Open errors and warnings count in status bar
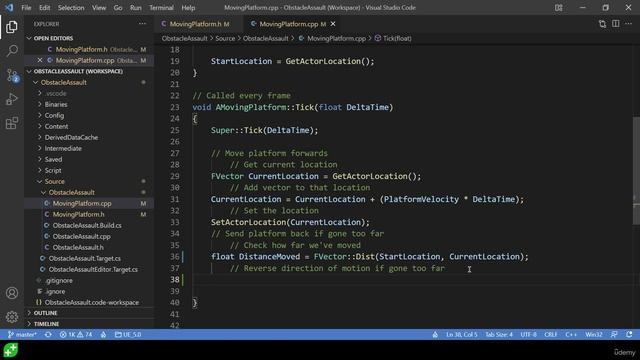The image size is (640, 360). 76,335
